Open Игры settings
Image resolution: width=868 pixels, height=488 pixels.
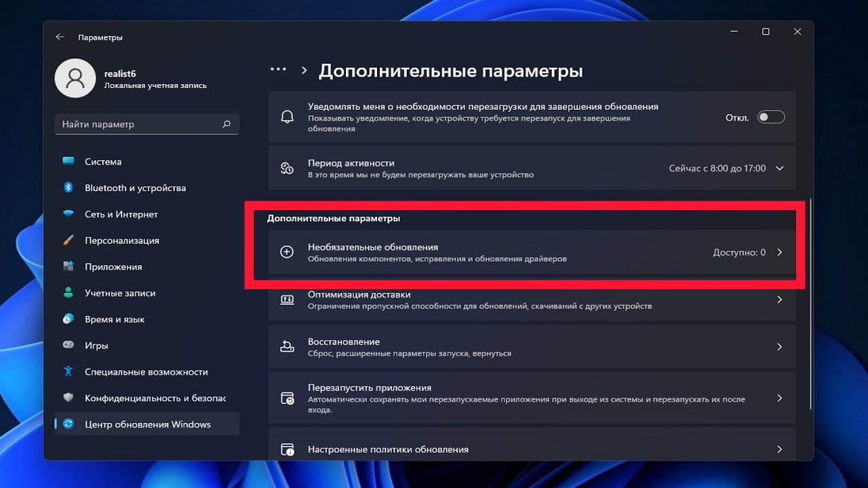146,345
